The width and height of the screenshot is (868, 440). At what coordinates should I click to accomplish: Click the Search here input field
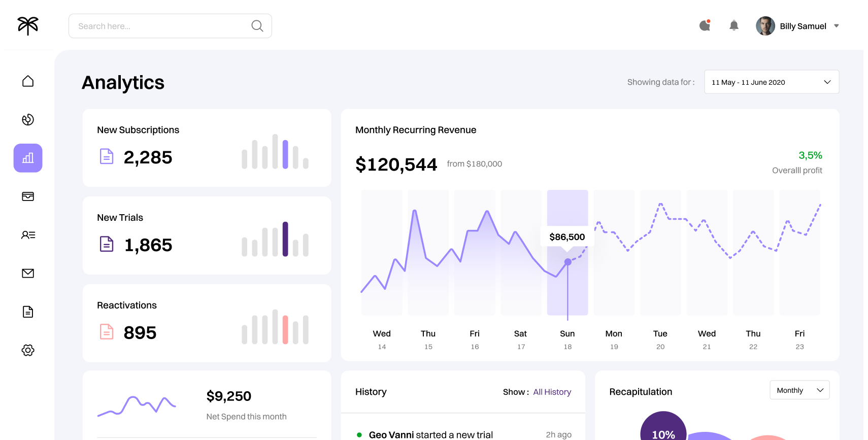[170, 26]
